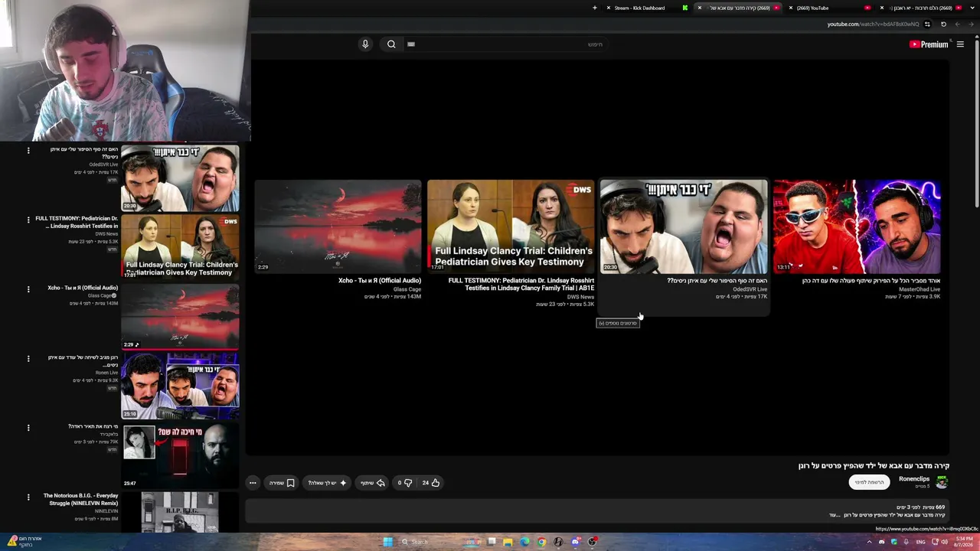Open sidebar title 'The Notorious B.I.G. - Everyday Struggle'
980x551 pixels.
click(x=80, y=500)
